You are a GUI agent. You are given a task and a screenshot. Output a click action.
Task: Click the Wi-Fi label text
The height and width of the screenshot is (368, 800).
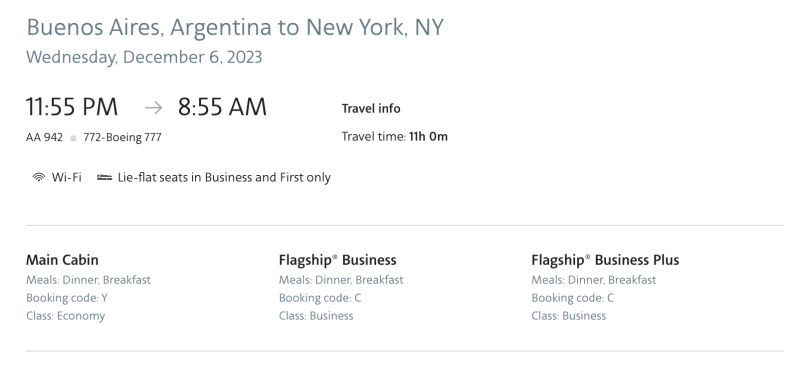[66, 178]
